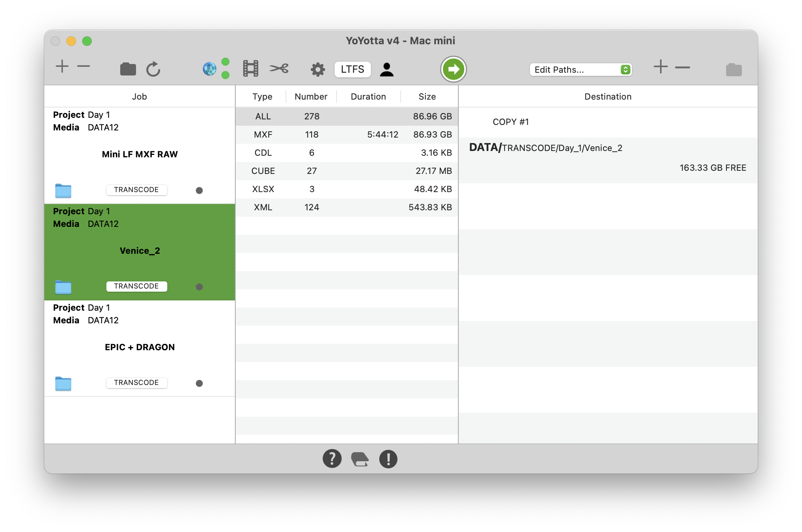Select the MXF file type row
The height and width of the screenshot is (532, 802).
[x=347, y=134]
